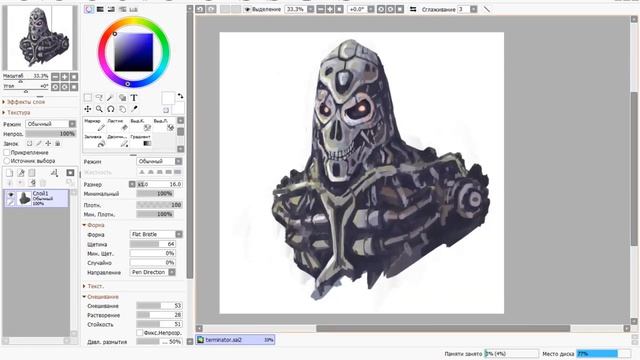Select the Rotate view tool
The width and height of the screenshot is (640, 360).
click(x=111, y=109)
